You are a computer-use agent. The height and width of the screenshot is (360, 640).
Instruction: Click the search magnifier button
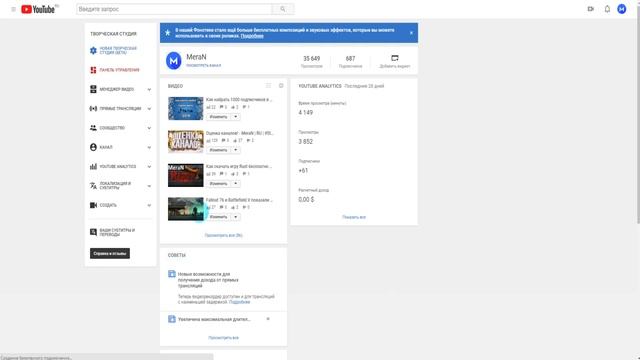282,9
